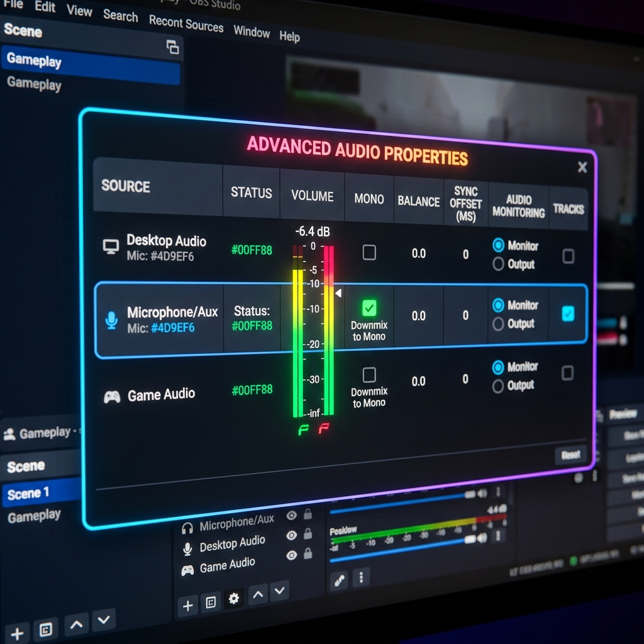Screen dimensions: 644x644
Task: Toggle the lock for Game Audio source
Action: (x=308, y=553)
